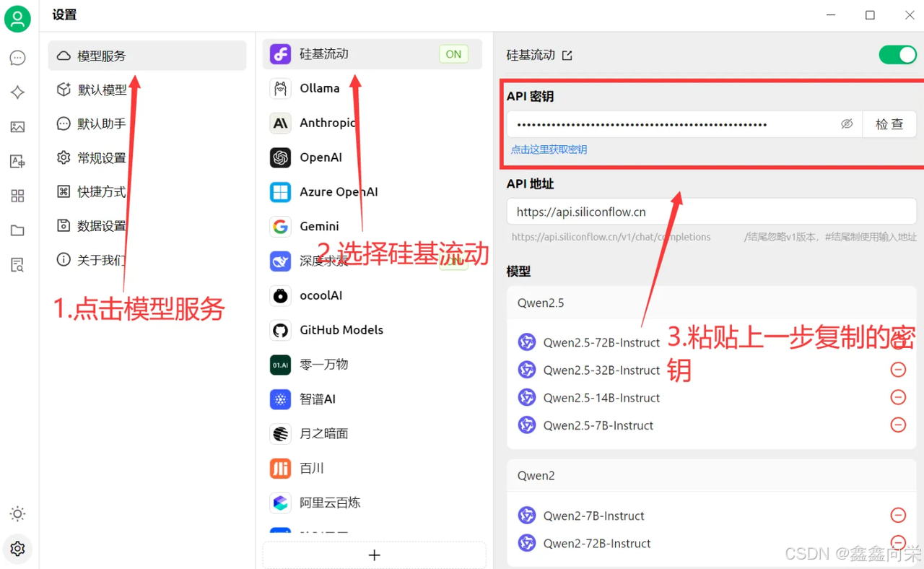Image resolution: width=924 pixels, height=569 pixels.
Task: Click the 深度求索 whale logo icon
Action: pos(280,261)
